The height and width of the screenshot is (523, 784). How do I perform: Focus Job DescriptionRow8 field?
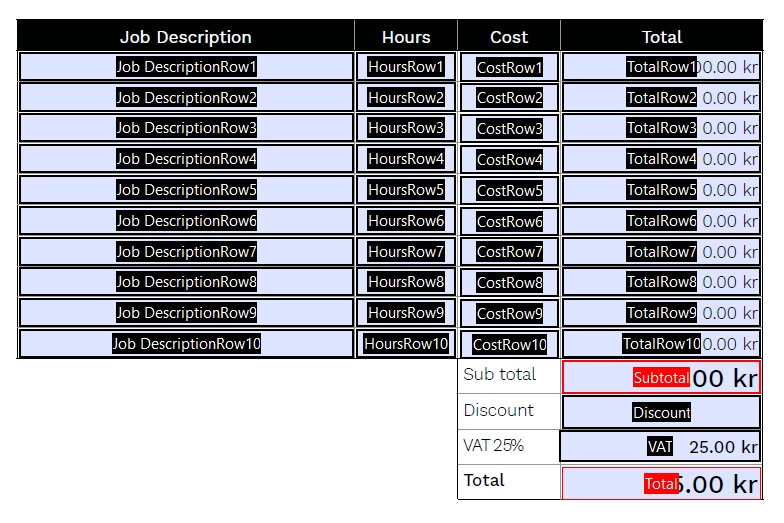186,282
